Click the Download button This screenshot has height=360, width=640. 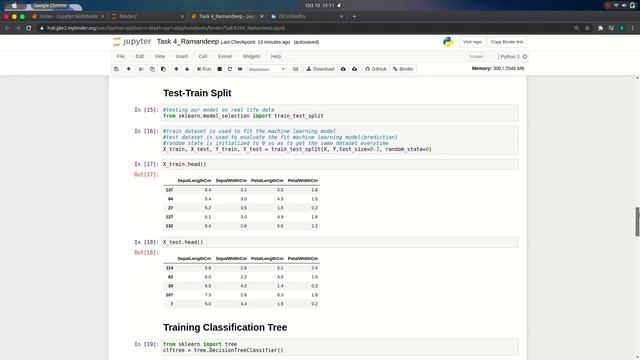click(x=320, y=69)
